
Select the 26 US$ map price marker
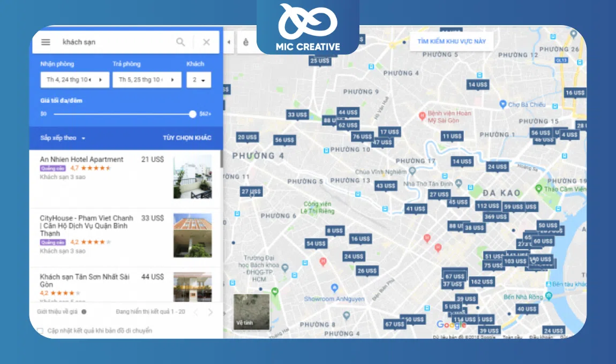[367, 270]
